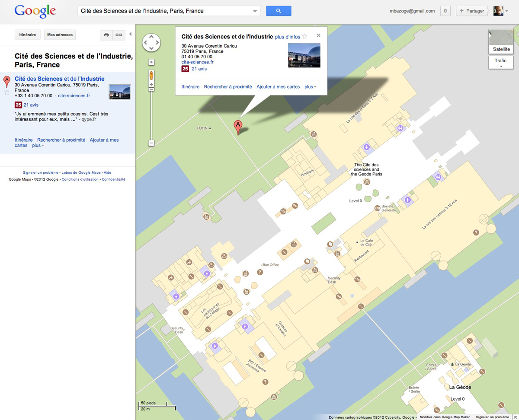The image size is (519, 420).
Task: Click the blue search magnifier button
Action: [279, 11]
